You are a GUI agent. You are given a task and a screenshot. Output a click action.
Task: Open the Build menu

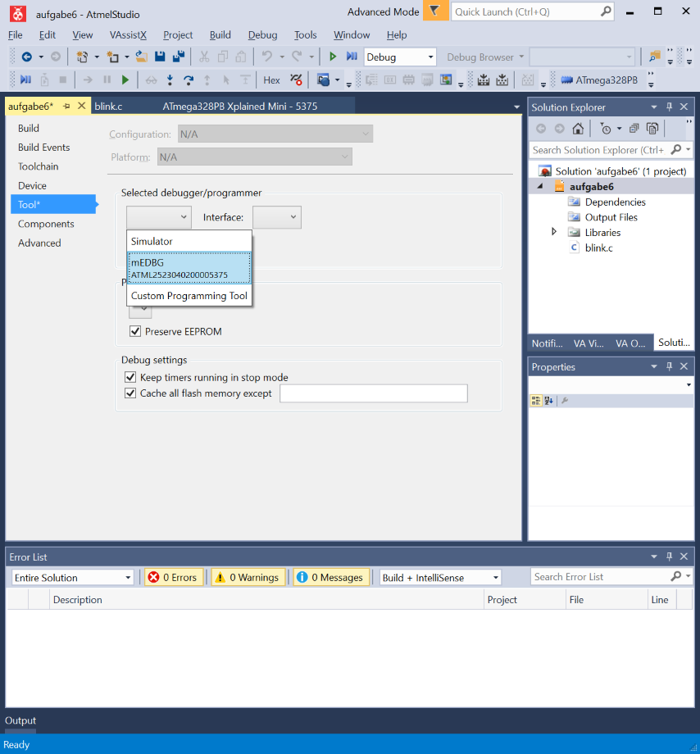pos(220,35)
